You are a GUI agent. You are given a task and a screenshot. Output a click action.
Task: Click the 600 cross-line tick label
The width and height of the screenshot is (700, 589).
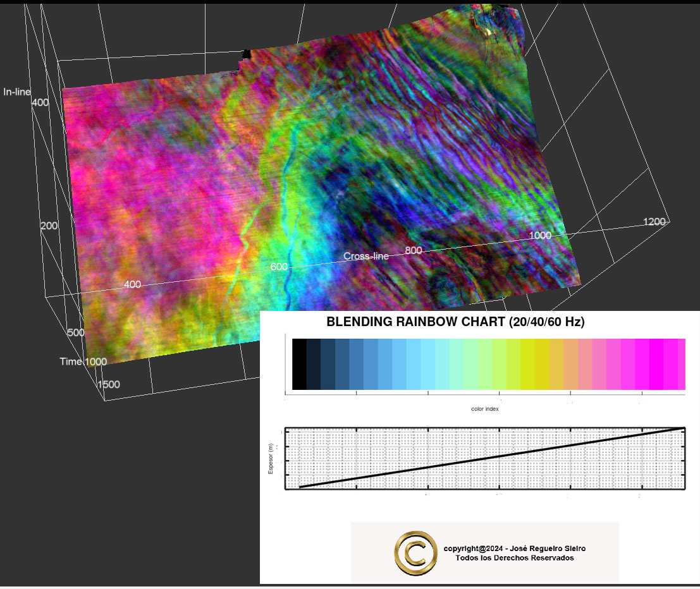pos(279,267)
